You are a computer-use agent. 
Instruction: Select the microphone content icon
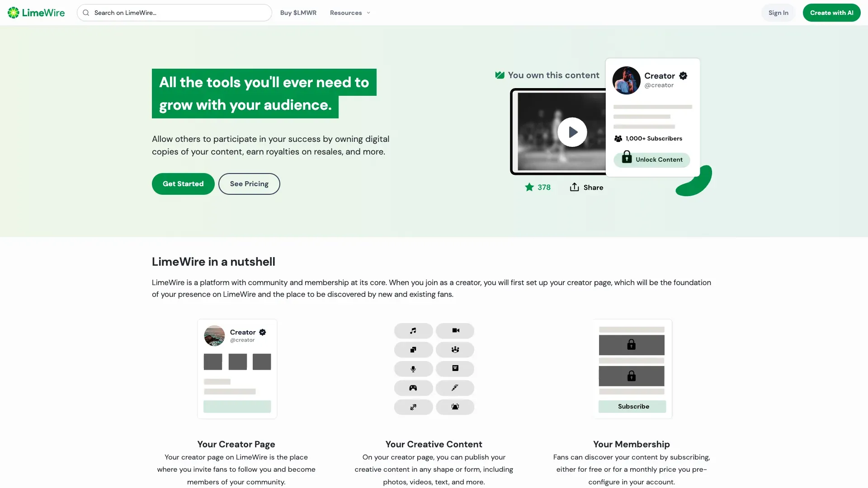pos(413,369)
